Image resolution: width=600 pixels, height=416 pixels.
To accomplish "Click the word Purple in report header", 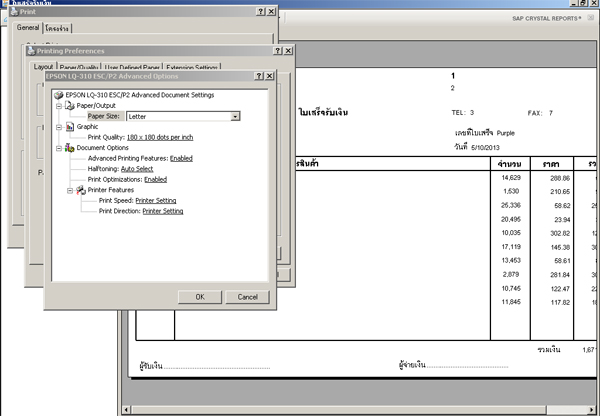I will pos(505,133).
